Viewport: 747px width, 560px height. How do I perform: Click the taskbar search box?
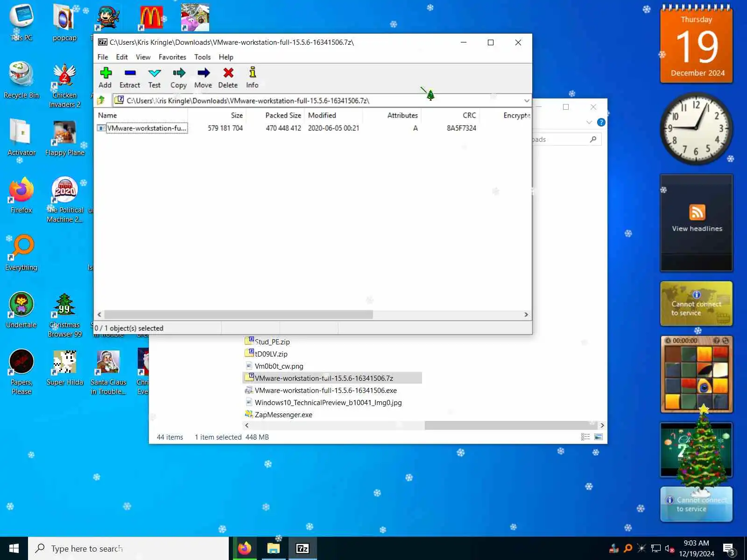(x=128, y=548)
